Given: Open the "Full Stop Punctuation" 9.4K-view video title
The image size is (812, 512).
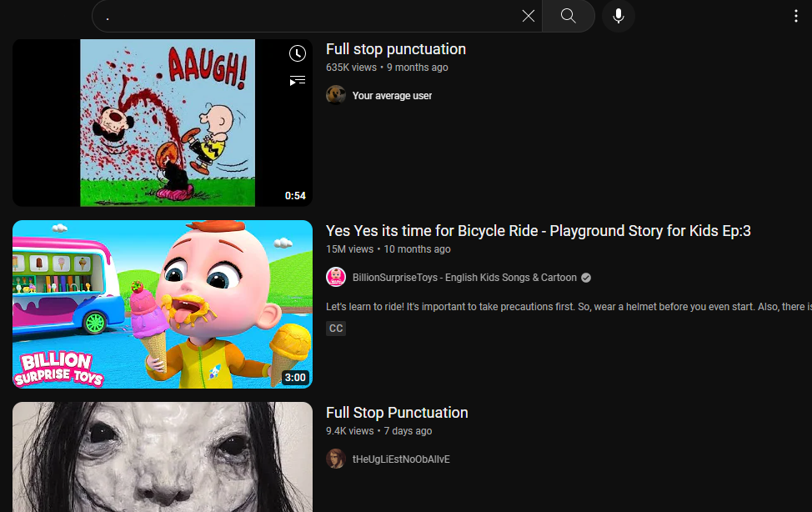Looking at the screenshot, I should [x=397, y=413].
